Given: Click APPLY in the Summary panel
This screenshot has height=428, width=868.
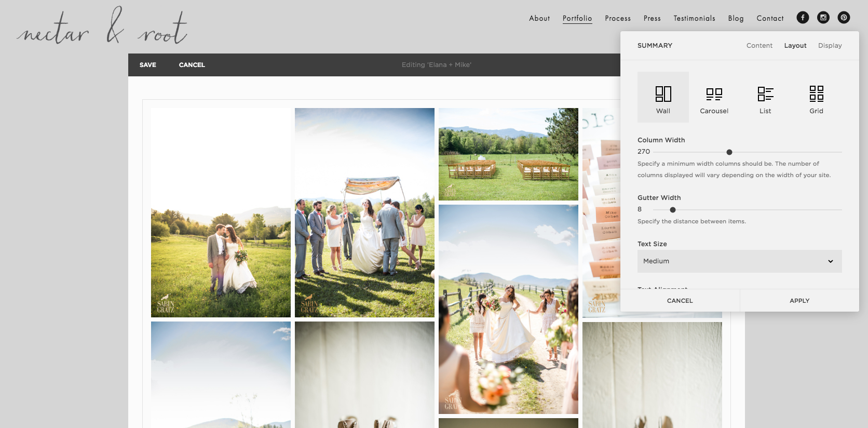Looking at the screenshot, I should [799, 301].
